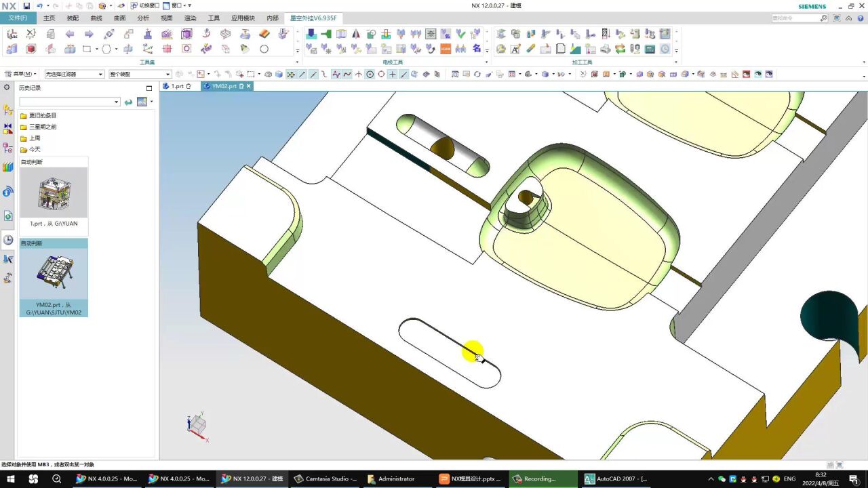Switch to the 星空外挂V6.935F ribbon tab

coord(313,18)
